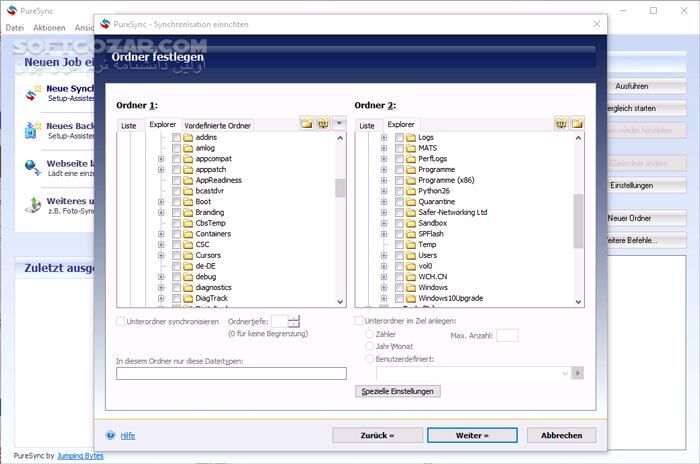Select the Zähler radio button

tap(370, 334)
